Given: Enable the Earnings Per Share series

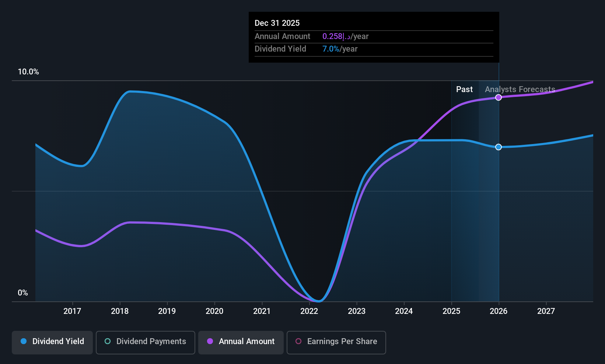Looking at the screenshot, I should tap(336, 343).
